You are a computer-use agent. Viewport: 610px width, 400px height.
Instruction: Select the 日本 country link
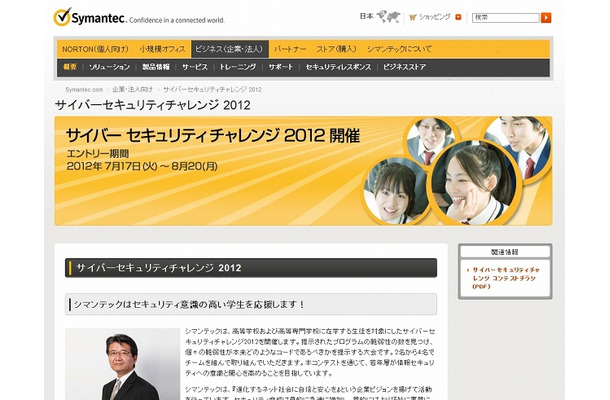click(x=366, y=16)
